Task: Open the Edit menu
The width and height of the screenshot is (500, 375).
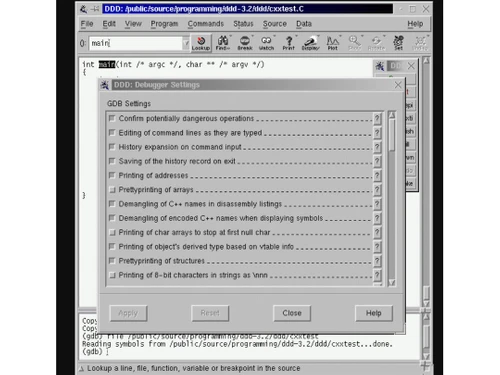Action: [x=109, y=24]
